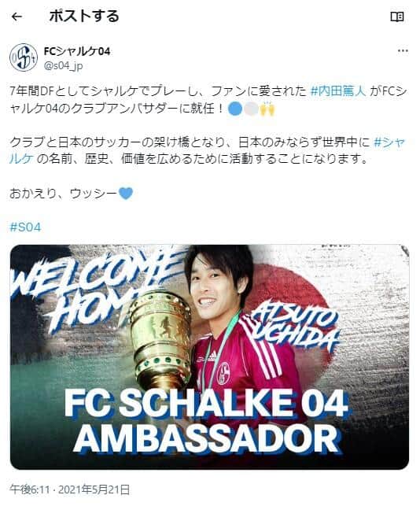Open the Welcome Home ambassador image
Image resolution: width=420 pixels, height=506 pixels.
tap(210, 357)
